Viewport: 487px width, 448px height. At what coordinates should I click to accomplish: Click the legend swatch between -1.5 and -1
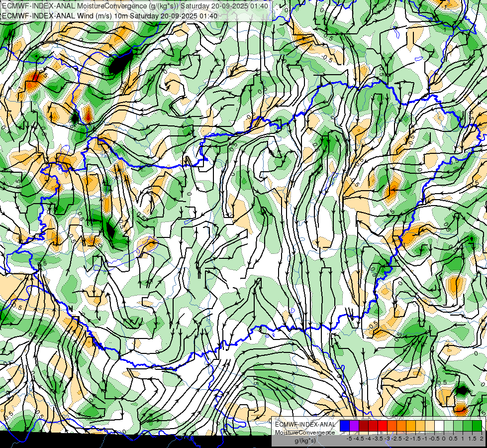pyautogui.click(x=420, y=426)
